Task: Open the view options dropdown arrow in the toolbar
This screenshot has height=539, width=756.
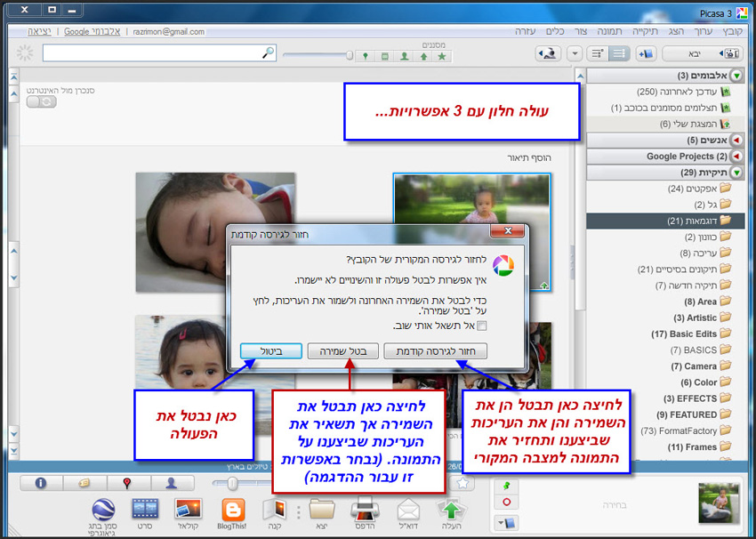Action: pos(575,53)
